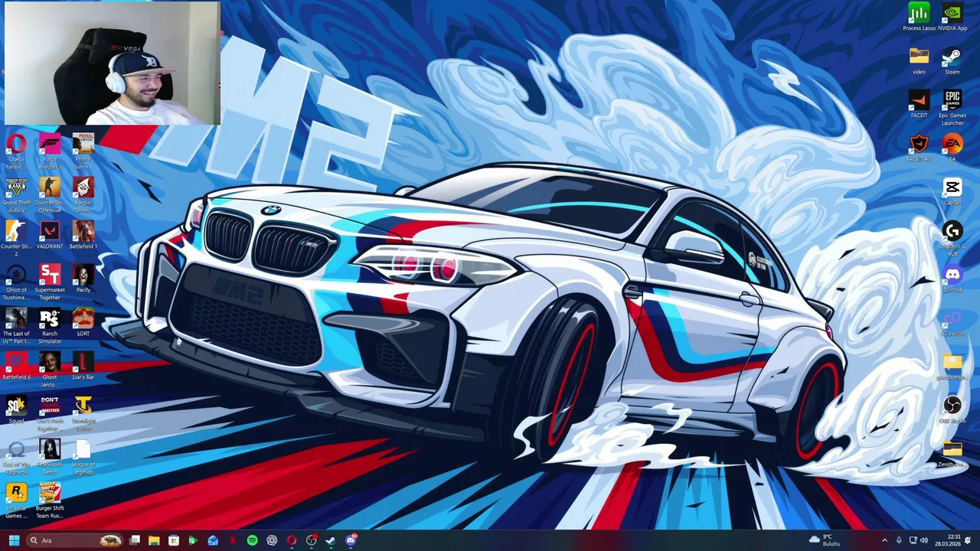Screen dimensions: 980x551
Task: Select Rockstar Games Launcher desktop icon
Action: (x=16, y=500)
